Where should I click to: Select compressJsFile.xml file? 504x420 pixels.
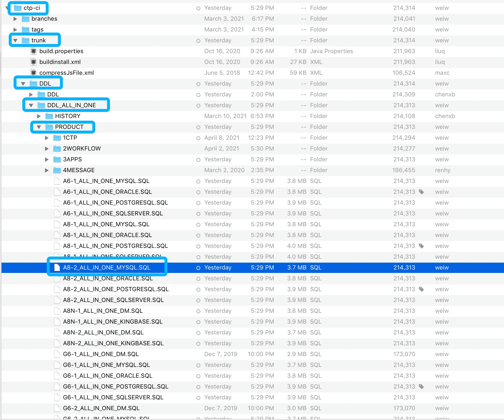66,73
